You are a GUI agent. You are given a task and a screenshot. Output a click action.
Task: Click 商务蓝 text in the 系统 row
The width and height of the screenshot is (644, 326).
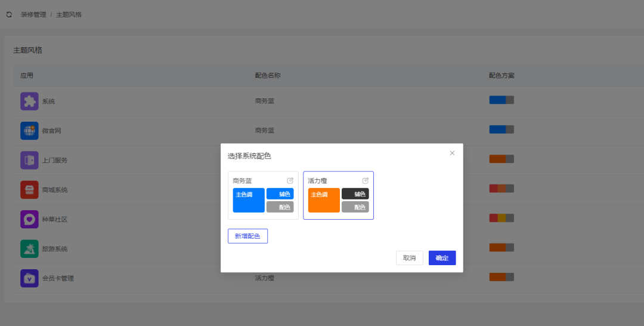265,101
